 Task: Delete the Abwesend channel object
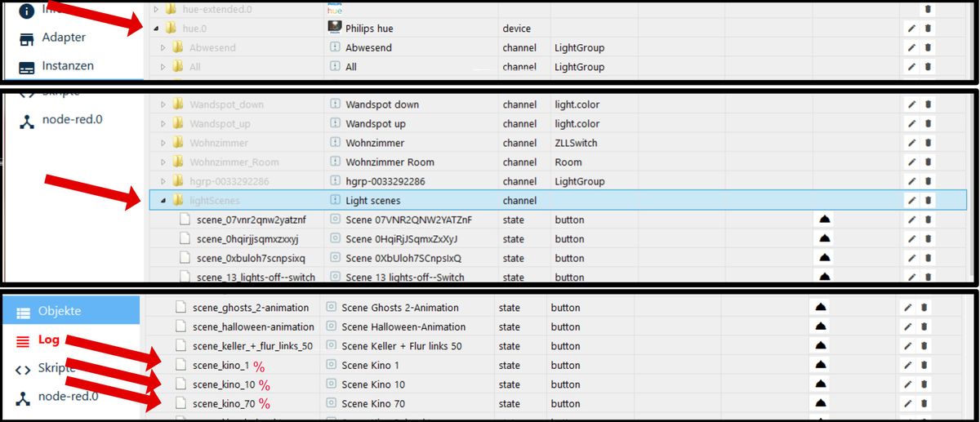pyautogui.click(x=928, y=48)
